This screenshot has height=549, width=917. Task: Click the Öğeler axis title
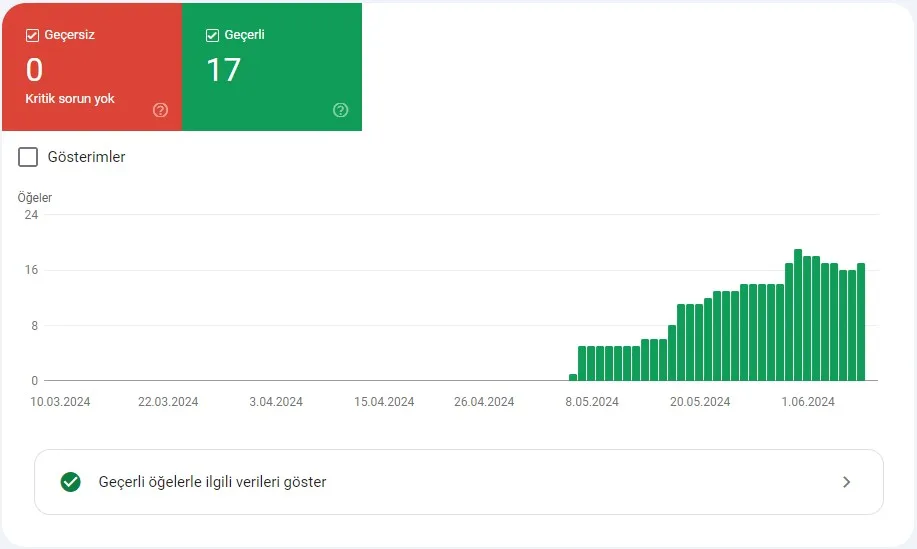point(35,198)
